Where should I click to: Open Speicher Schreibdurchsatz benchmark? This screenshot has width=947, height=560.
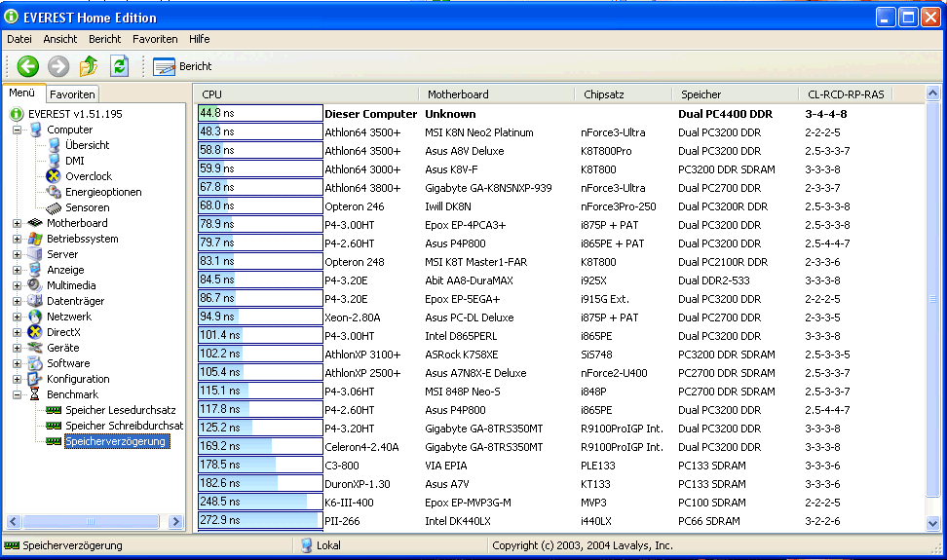point(124,426)
